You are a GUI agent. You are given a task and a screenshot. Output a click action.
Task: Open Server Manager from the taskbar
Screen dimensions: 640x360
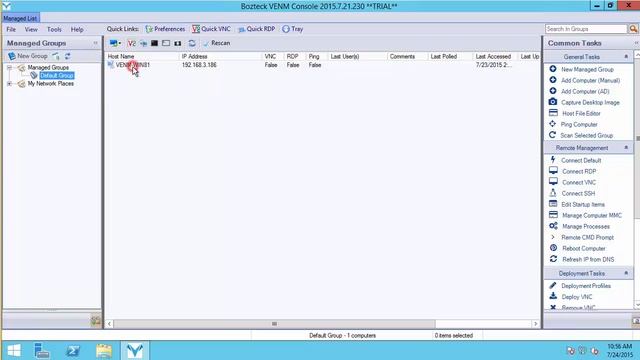(42, 351)
